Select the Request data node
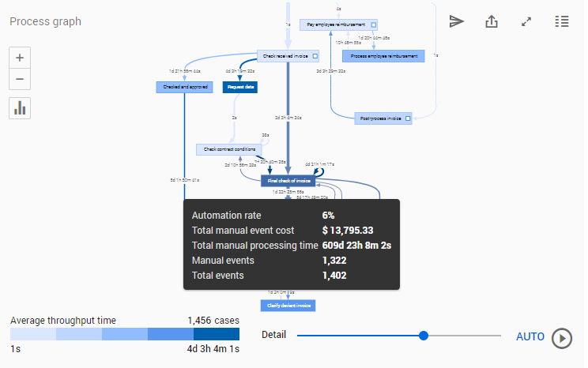 pos(240,87)
